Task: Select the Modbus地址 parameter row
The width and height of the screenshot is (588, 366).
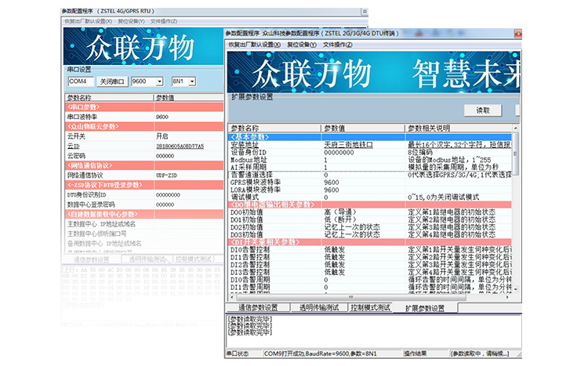Action: click(369, 160)
